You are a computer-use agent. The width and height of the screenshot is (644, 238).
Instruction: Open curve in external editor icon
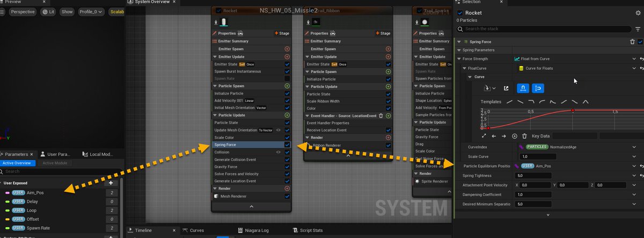pyautogui.click(x=506, y=88)
